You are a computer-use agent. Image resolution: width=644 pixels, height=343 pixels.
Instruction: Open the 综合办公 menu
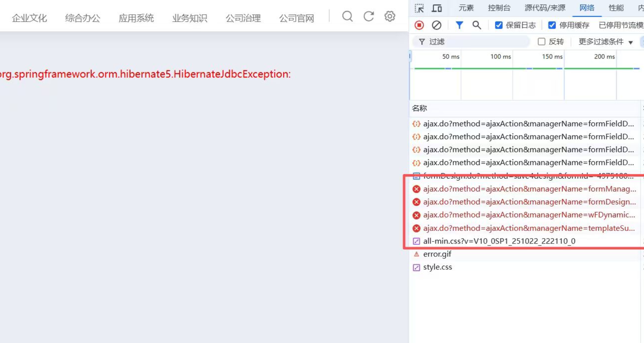pyautogui.click(x=83, y=18)
